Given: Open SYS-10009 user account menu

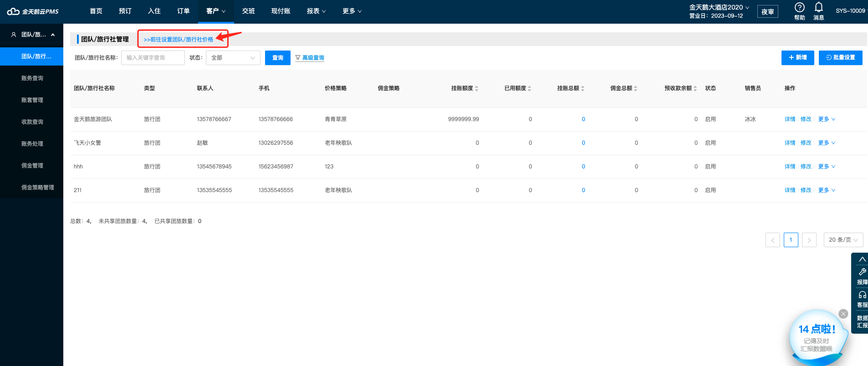Looking at the screenshot, I should (x=851, y=11).
